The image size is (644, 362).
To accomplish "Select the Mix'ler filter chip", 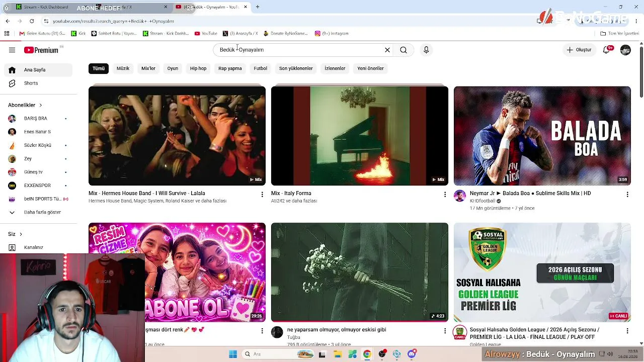I will click(148, 68).
